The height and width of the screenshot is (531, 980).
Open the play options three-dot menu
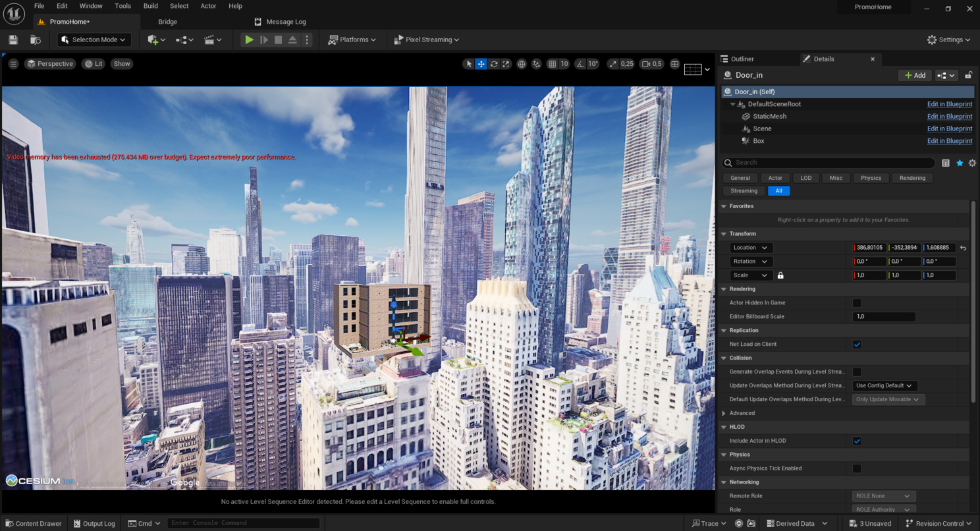[306, 40]
